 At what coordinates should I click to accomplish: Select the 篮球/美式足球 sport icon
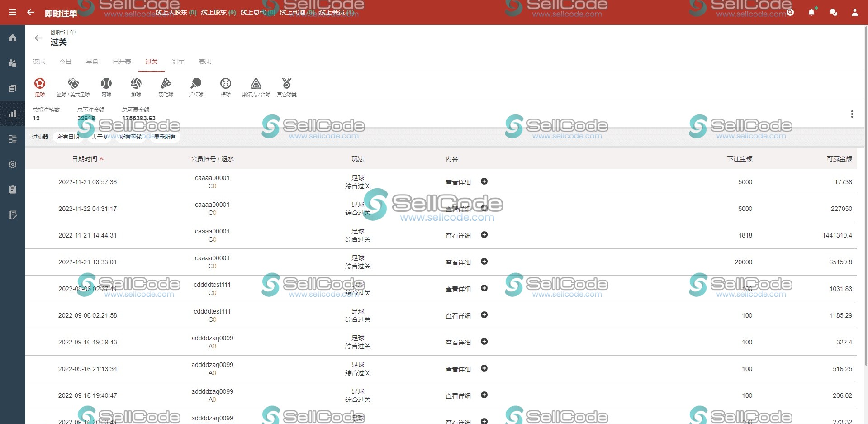[74, 86]
